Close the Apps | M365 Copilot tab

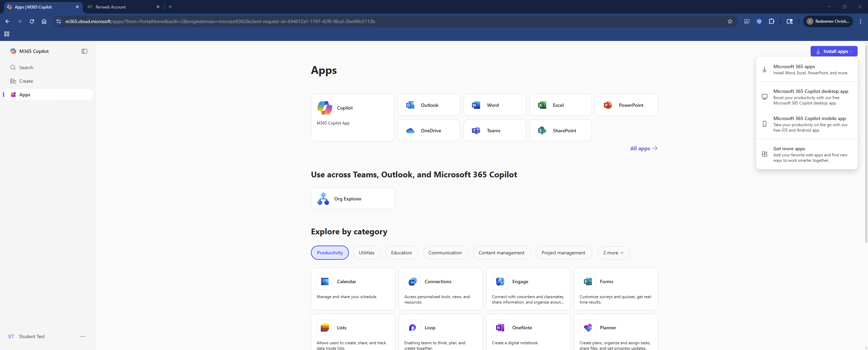coord(77,7)
